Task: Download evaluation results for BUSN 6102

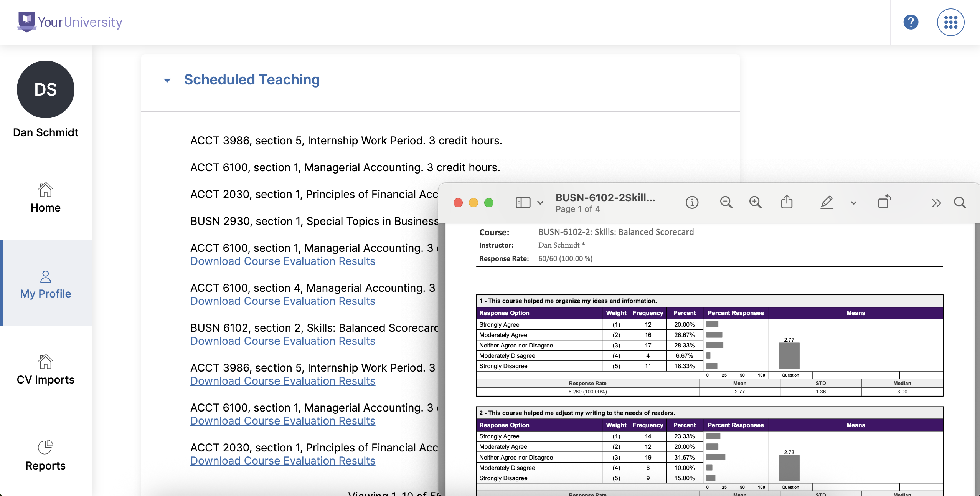Action: [x=282, y=341]
